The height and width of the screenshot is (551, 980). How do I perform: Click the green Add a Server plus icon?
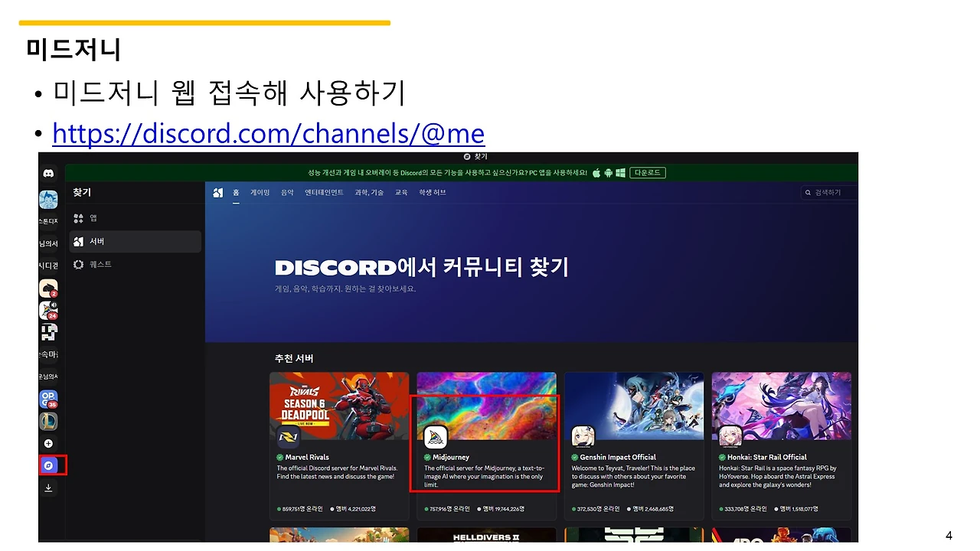coord(48,443)
